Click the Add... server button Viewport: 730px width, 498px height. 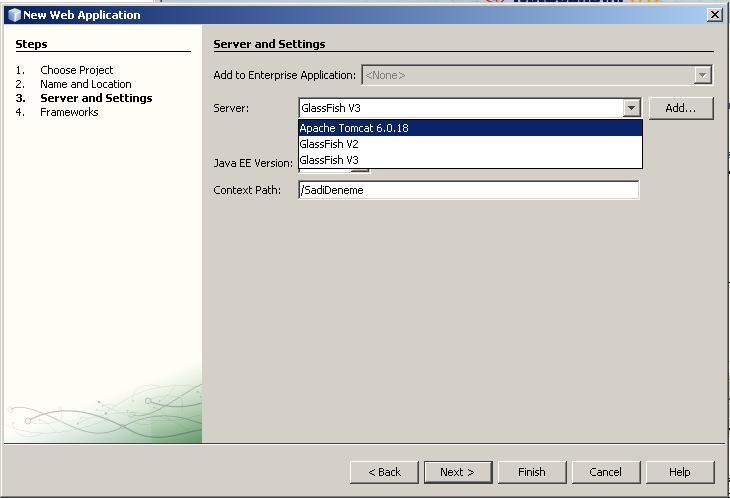point(681,108)
